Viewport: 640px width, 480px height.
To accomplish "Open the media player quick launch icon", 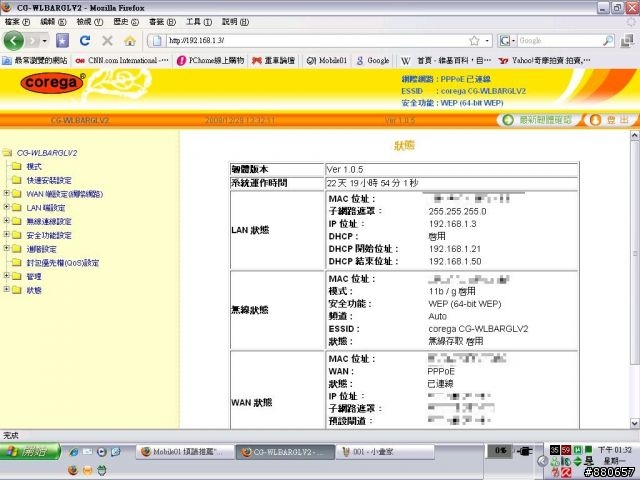I will (102, 452).
